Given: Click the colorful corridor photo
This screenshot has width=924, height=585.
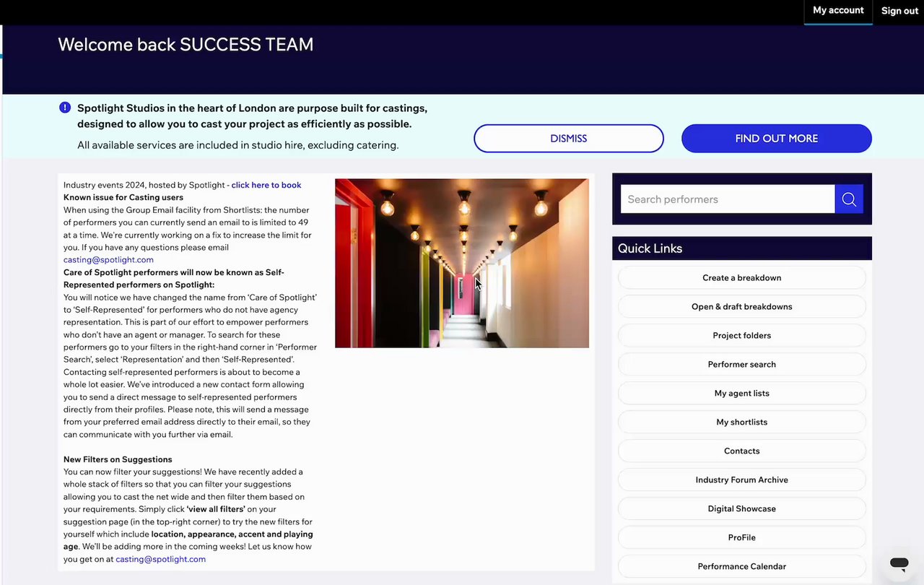Looking at the screenshot, I should (x=462, y=263).
